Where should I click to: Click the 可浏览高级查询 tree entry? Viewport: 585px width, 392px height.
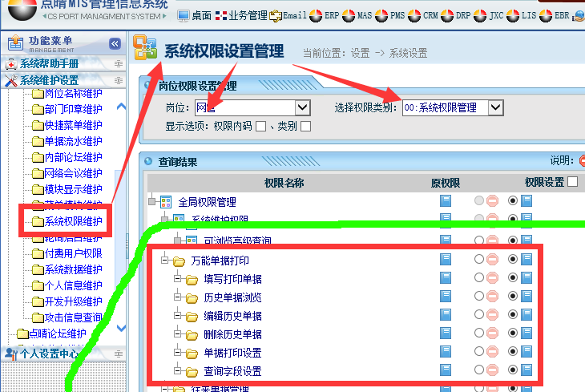(237, 240)
